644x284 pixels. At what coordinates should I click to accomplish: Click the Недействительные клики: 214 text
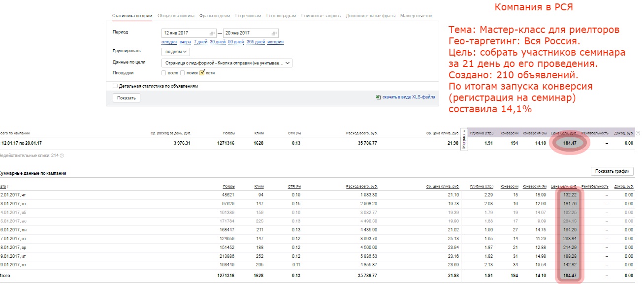[x=29, y=156]
